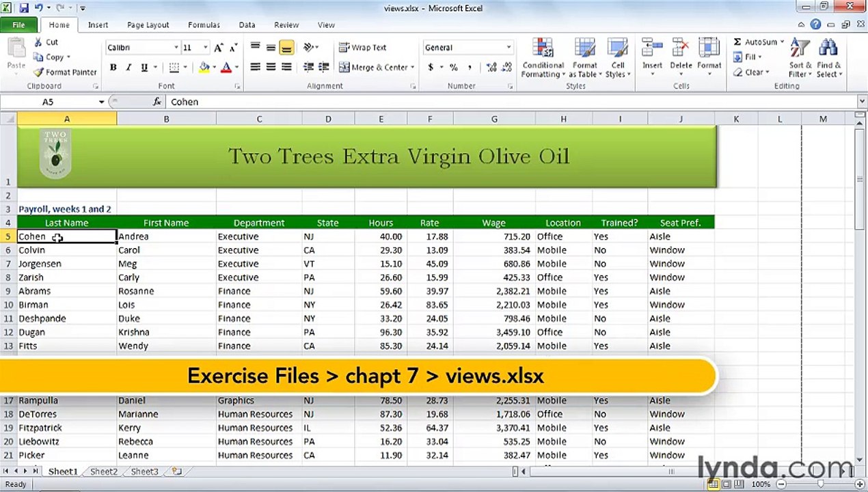This screenshot has height=492, width=868.
Task: Click the Format cells button
Action: tap(709, 56)
